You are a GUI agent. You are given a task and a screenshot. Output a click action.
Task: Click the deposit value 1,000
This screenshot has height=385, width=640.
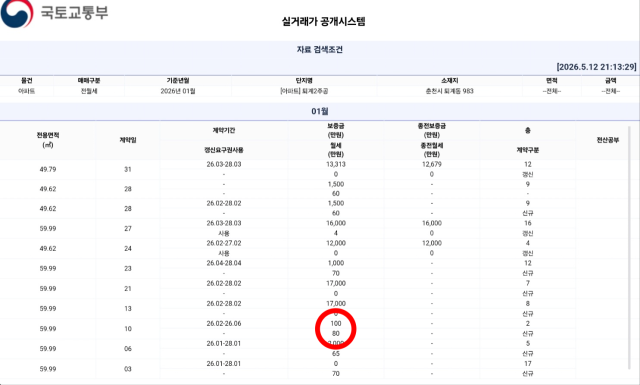coord(336,263)
